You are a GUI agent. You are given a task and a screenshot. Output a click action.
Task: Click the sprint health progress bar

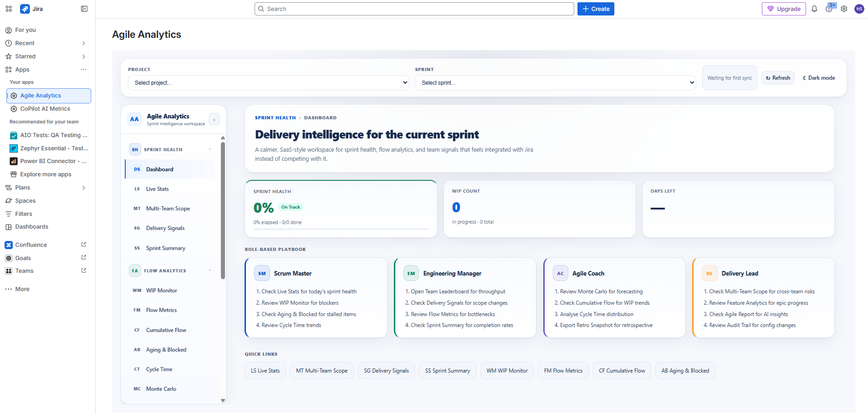(341, 232)
